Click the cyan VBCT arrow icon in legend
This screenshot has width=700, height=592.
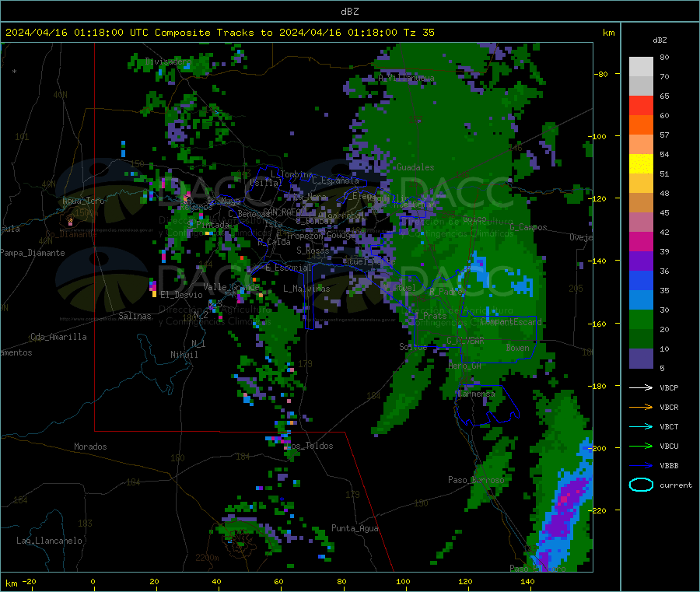[x=641, y=426]
